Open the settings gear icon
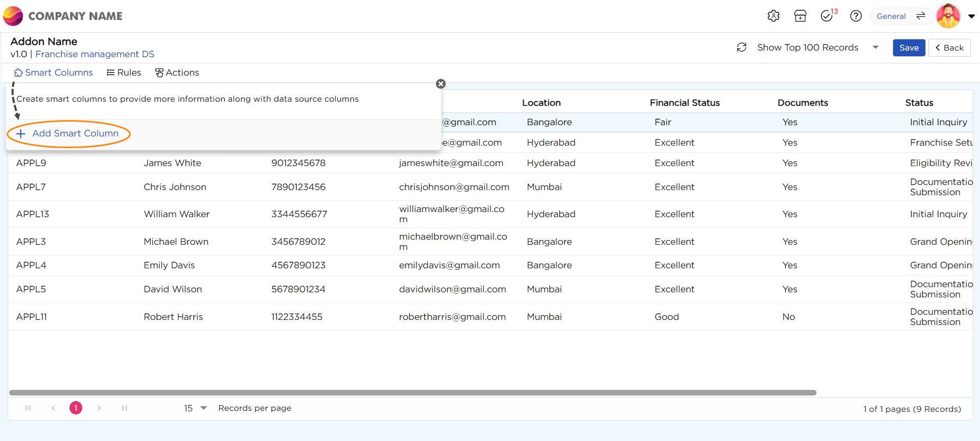 pyautogui.click(x=773, y=16)
